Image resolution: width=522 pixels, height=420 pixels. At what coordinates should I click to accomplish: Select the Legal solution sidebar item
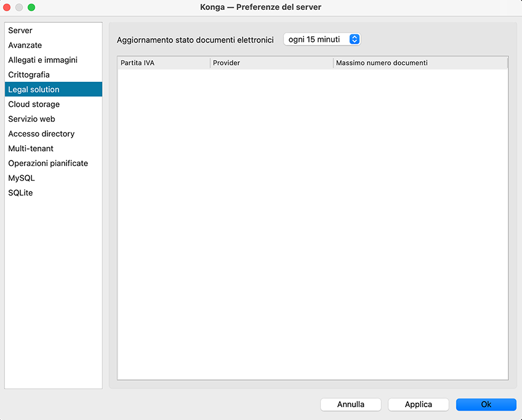pos(34,90)
